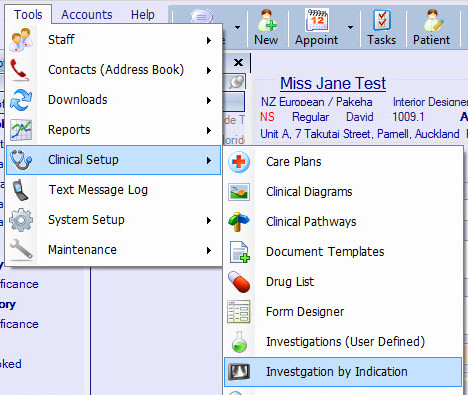Choose Clinical Pathways from submenu
The height and width of the screenshot is (395, 468).
(343, 222)
